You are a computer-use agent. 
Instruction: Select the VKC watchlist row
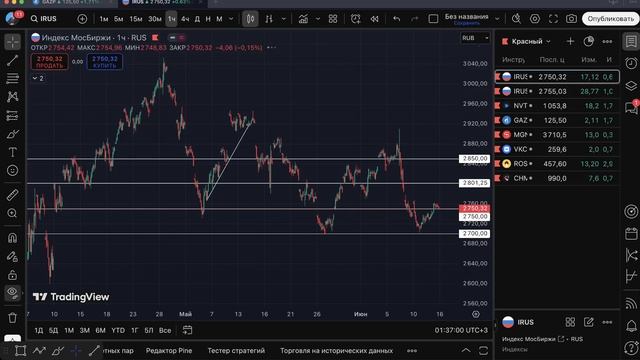coord(557,149)
